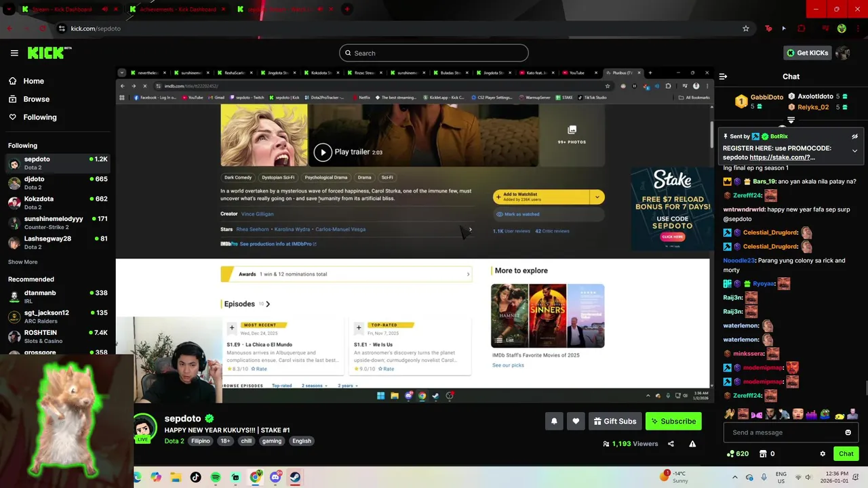Click the Subscribe button
Image resolution: width=868 pixels, height=488 pixels.
(x=673, y=421)
